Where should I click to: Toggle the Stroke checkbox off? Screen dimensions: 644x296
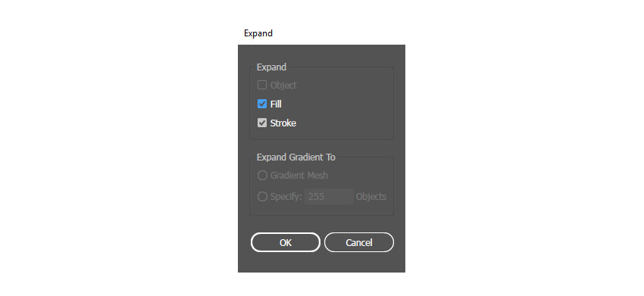[262, 123]
